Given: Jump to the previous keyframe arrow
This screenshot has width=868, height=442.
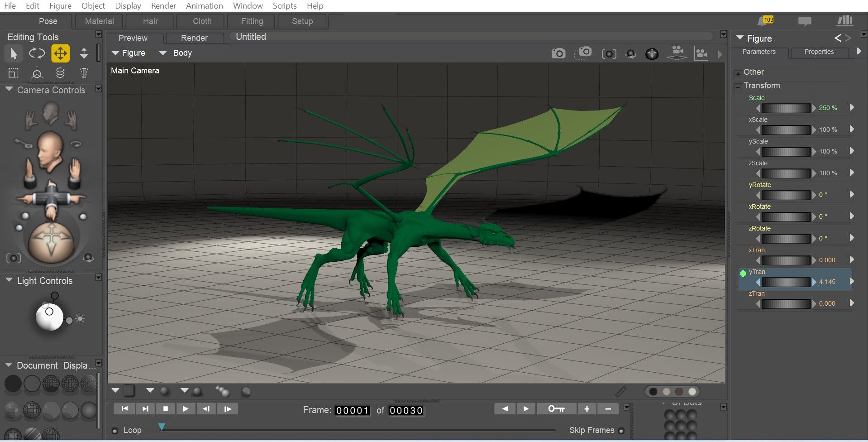Looking at the screenshot, I should click(x=505, y=409).
